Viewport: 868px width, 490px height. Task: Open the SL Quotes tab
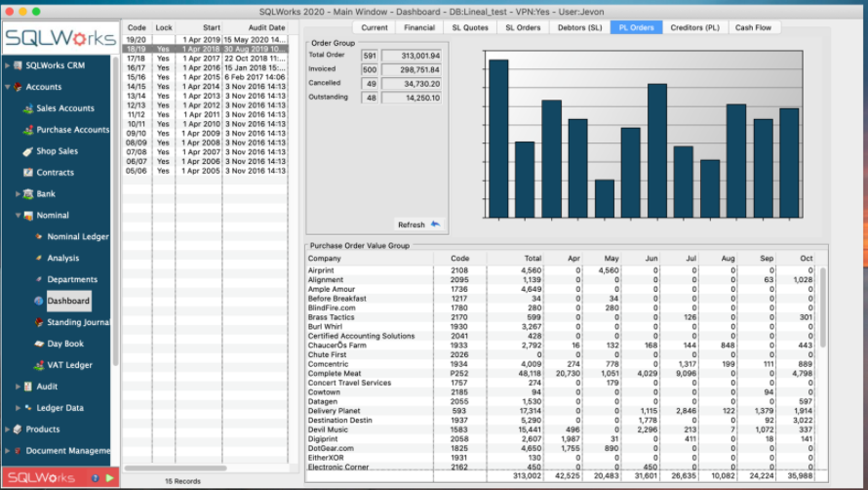click(470, 27)
